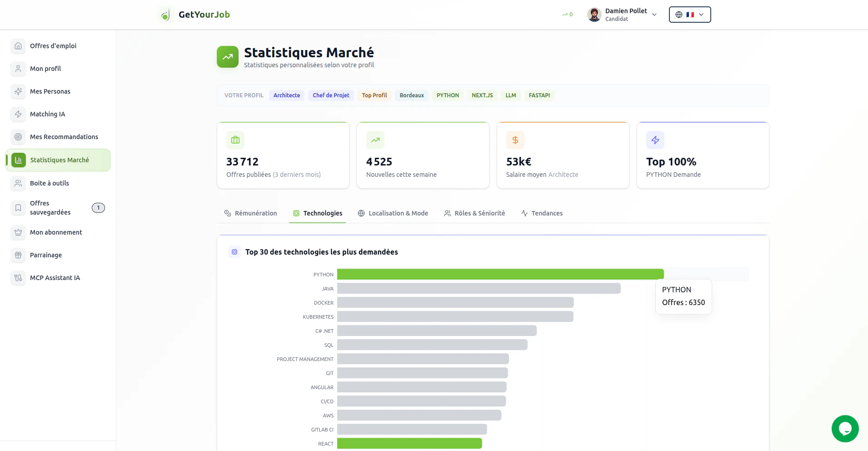Image resolution: width=868 pixels, height=451 pixels.
Task: Open the Localisation & Mode tab
Action: (393, 213)
